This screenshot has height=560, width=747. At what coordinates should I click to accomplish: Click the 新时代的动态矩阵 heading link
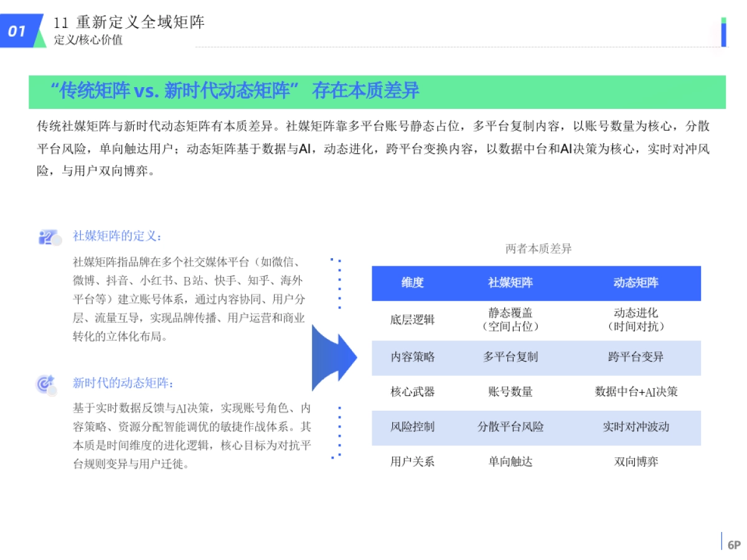point(121,385)
